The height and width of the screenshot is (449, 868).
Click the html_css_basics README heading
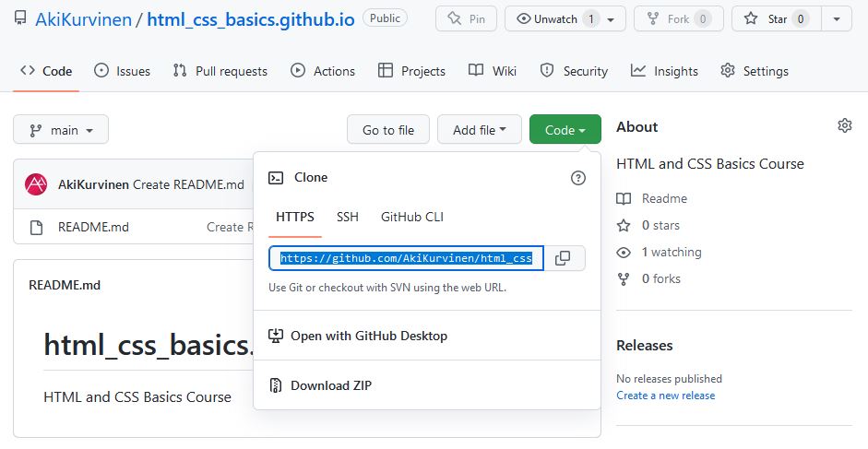149,345
